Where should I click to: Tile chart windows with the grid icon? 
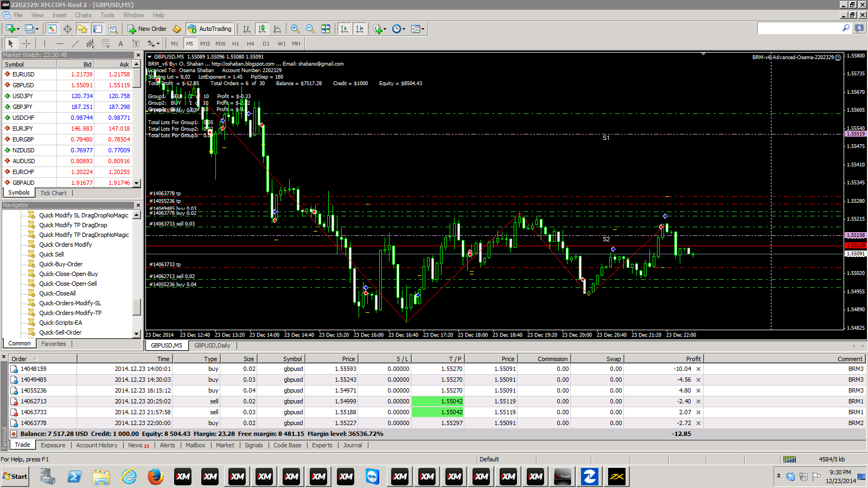325,29
